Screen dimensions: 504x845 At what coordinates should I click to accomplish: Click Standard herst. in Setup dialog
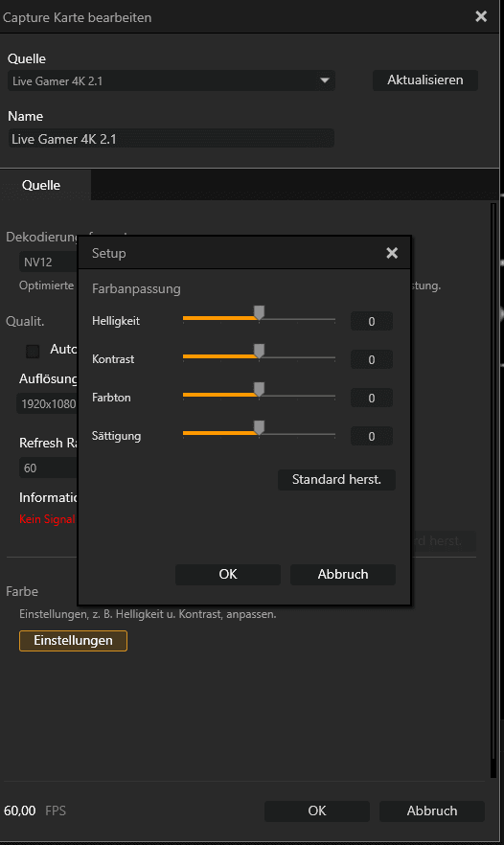336,480
